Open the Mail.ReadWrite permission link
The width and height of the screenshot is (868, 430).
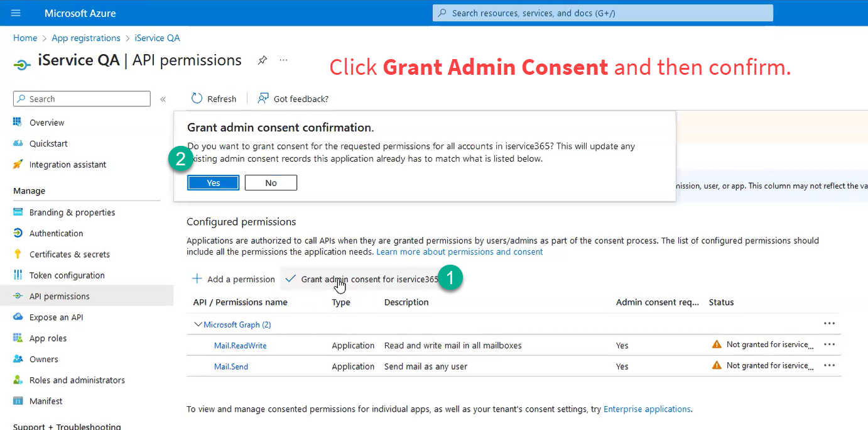[x=241, y=345]
